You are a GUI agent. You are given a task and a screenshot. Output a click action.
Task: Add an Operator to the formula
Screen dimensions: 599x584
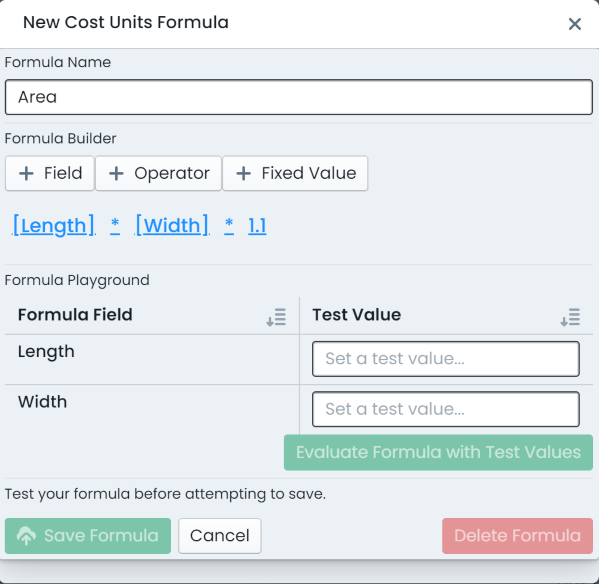158,173
